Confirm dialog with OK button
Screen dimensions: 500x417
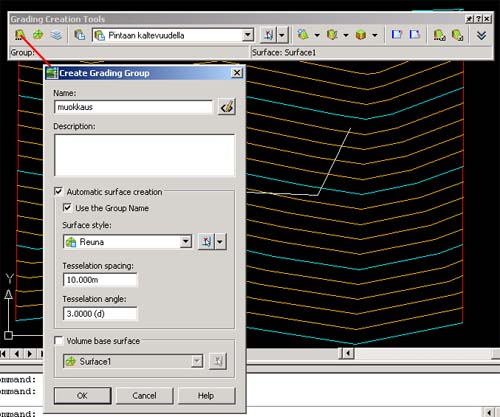(x=82, y=396)
